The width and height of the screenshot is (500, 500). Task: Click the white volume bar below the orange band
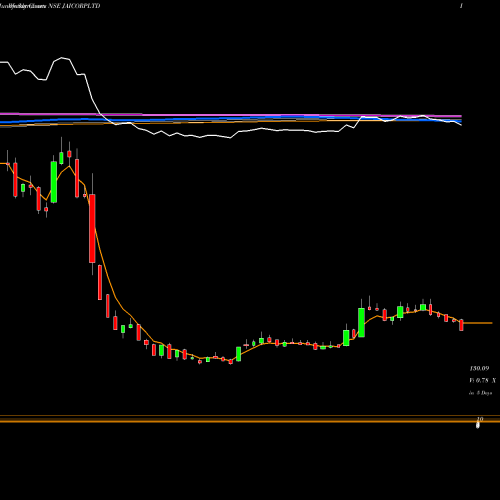click(x=477, y=425)
